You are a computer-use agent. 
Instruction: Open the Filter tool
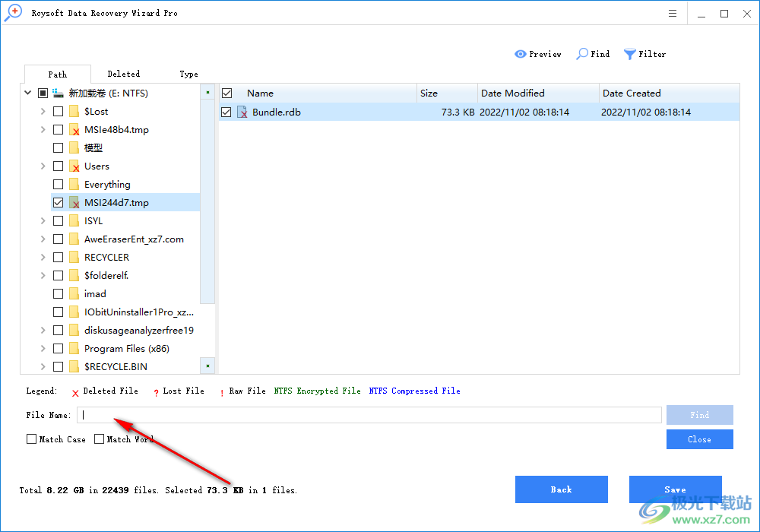(x=644, y=54)
